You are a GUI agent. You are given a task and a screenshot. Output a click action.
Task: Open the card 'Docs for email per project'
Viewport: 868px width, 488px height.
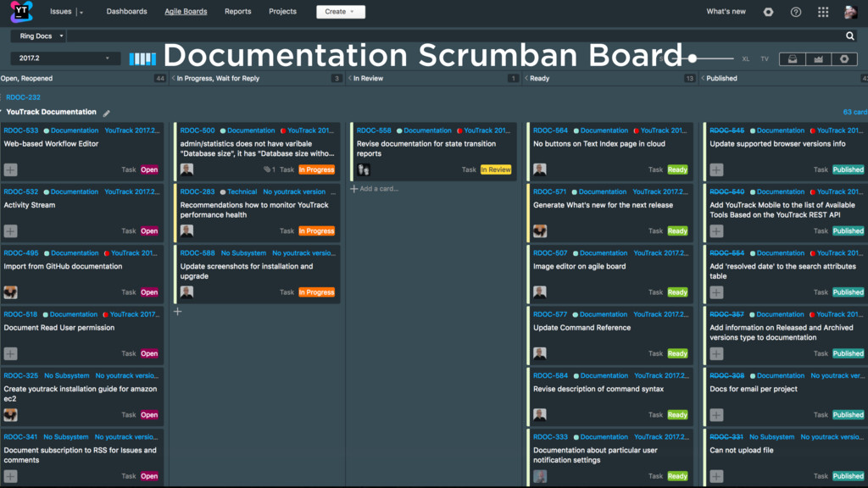coord(754,389)
